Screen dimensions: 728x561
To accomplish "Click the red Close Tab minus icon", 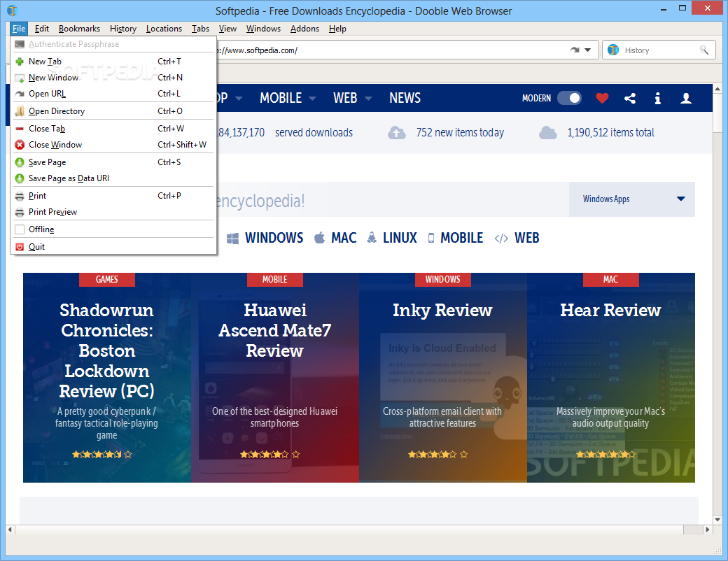I will click(x=20, y=129).
